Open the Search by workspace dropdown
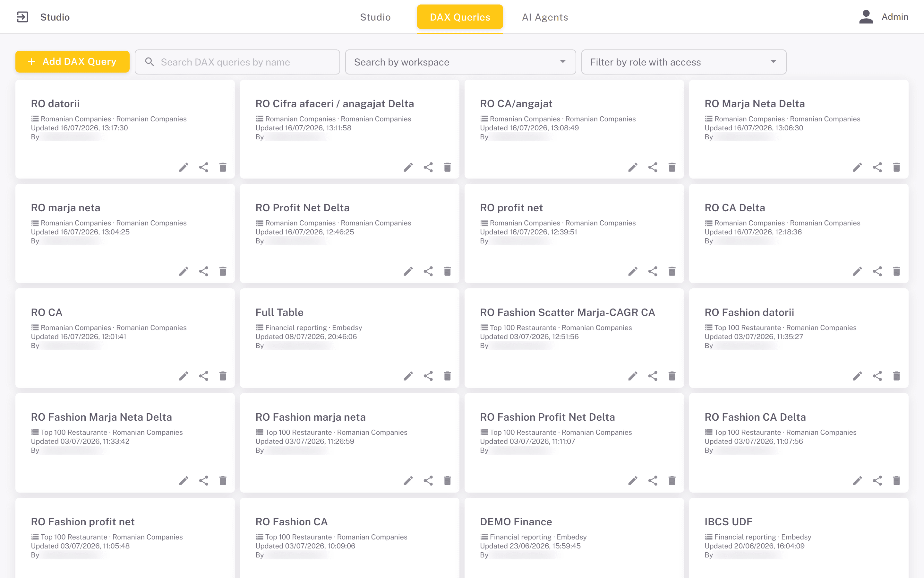The image size is (924, 578). click(460, 62)
